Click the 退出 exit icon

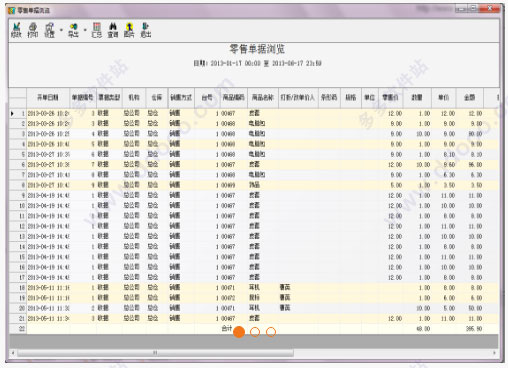146,30
